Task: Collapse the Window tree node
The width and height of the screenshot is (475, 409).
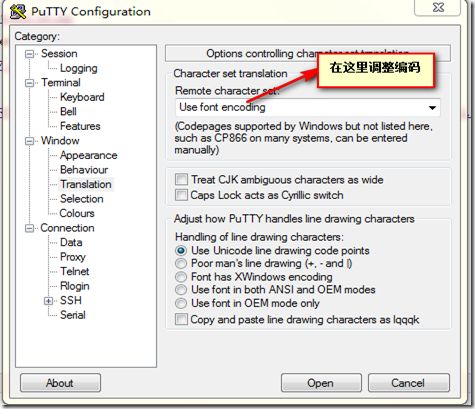Action: coord(30,141)
